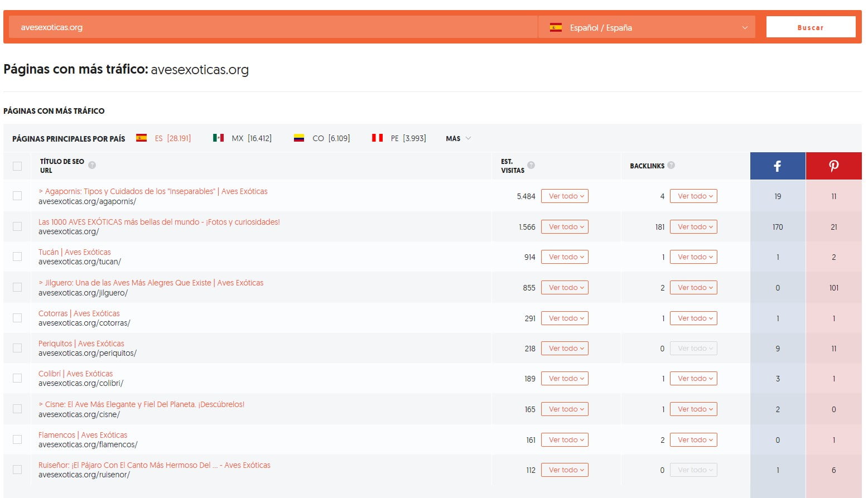
Task: Check the box for the Tucán row
Action: pyautogui.click(x=17, y=257)
